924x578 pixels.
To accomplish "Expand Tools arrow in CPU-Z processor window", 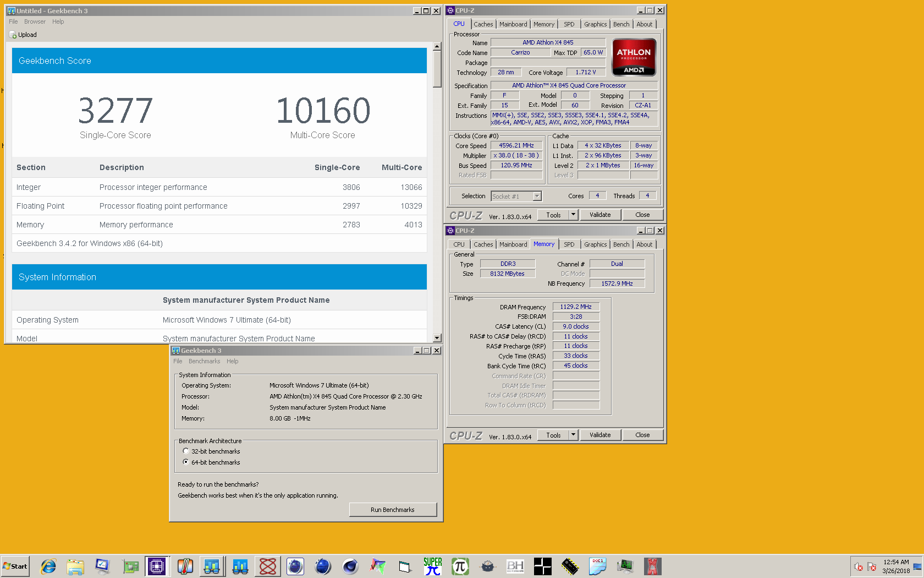I will coord(573,215).
